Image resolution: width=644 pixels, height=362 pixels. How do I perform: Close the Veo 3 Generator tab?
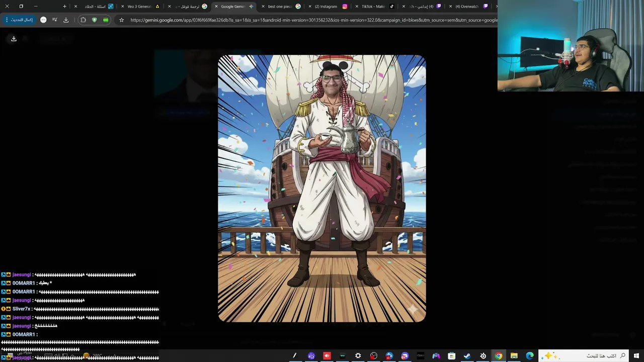pyautogui.click(x=123, y=7)
